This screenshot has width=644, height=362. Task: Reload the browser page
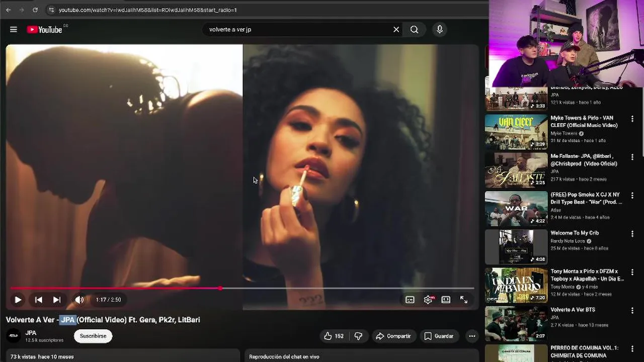35,10
